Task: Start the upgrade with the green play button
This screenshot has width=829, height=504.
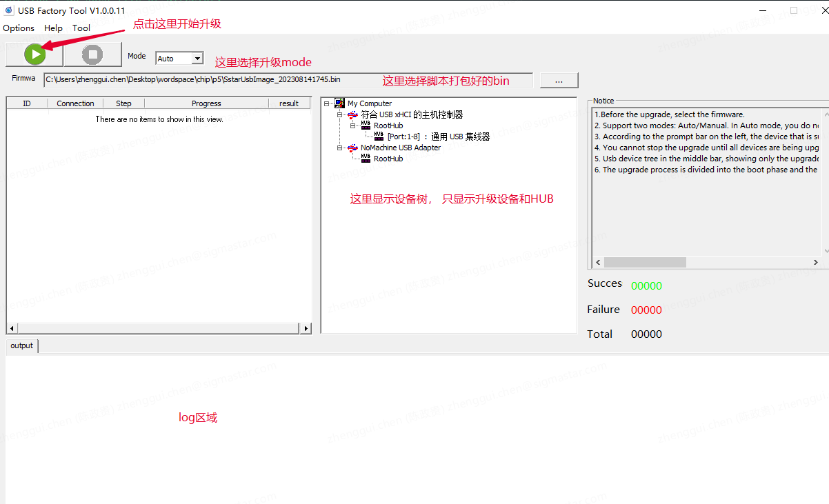Action: pos(34,54)
